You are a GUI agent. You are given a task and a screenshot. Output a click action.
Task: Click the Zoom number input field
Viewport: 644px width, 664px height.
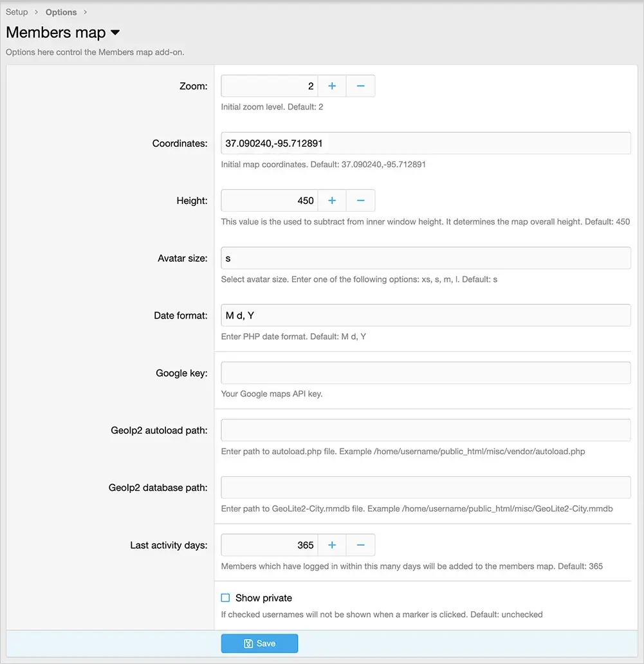pyautogui.click(x=269, y=86)
